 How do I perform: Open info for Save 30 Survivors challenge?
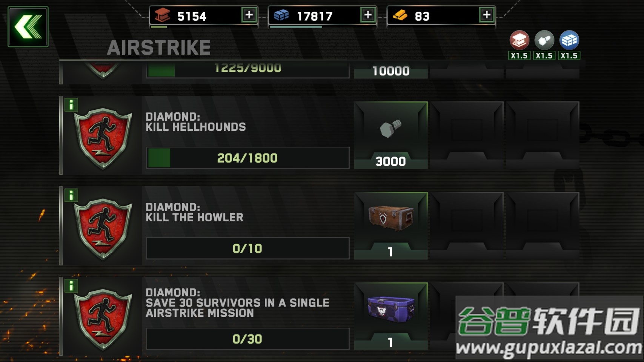click(71, 285)
